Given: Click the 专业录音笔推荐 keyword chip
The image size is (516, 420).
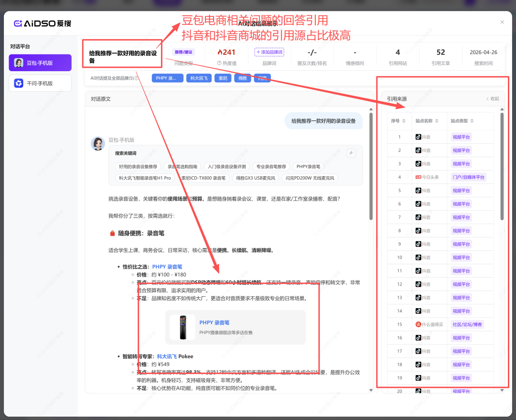Looking at the screenshot, I should tap(270, 167).
